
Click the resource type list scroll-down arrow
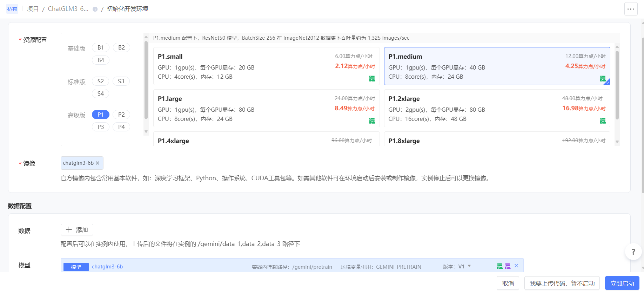146,132
